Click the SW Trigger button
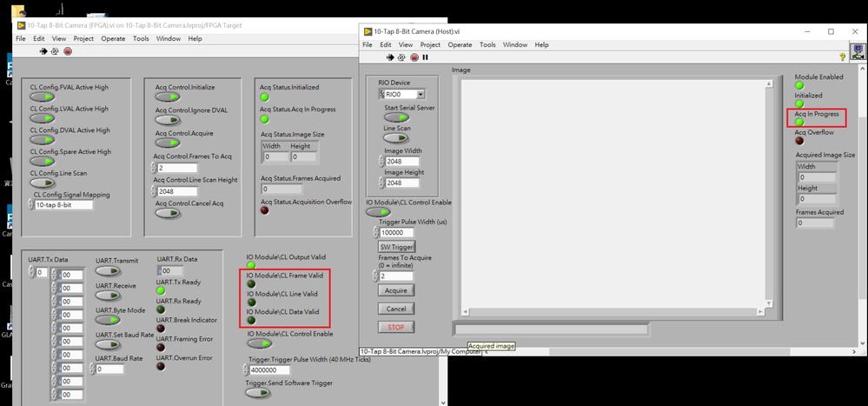The height and width of the screenshot is (406, 868). click(396, 247)
